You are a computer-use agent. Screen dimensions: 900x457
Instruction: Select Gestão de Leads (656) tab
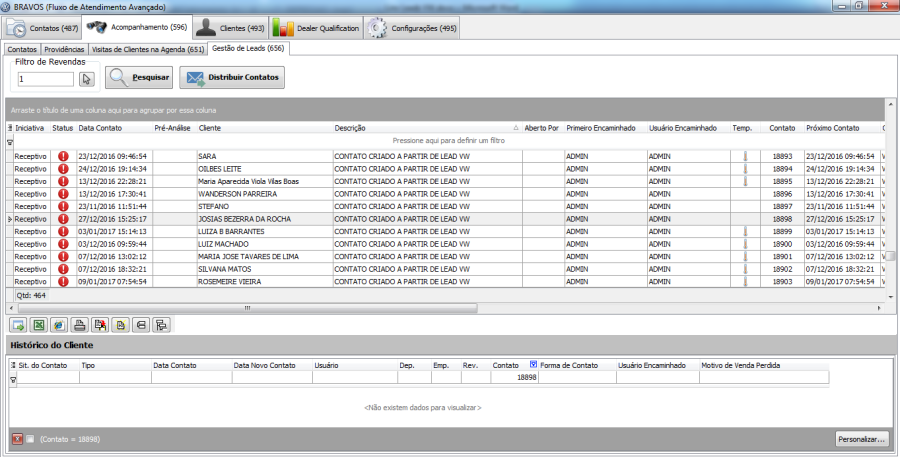click(248, 48)
